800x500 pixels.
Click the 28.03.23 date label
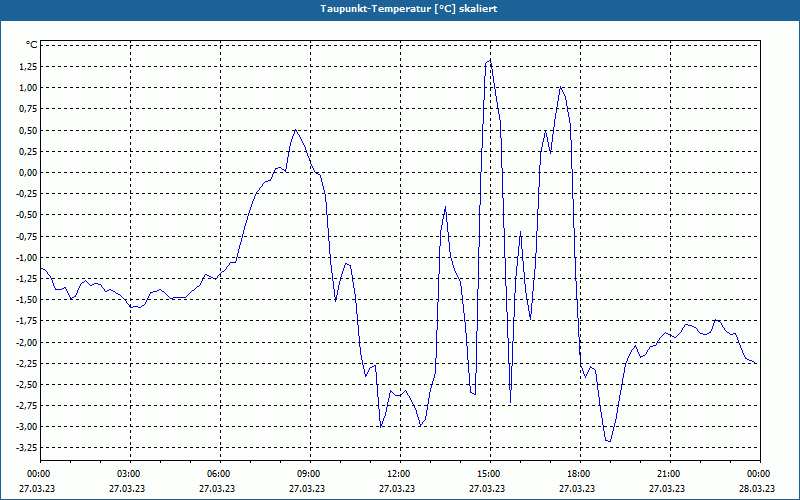757,489
